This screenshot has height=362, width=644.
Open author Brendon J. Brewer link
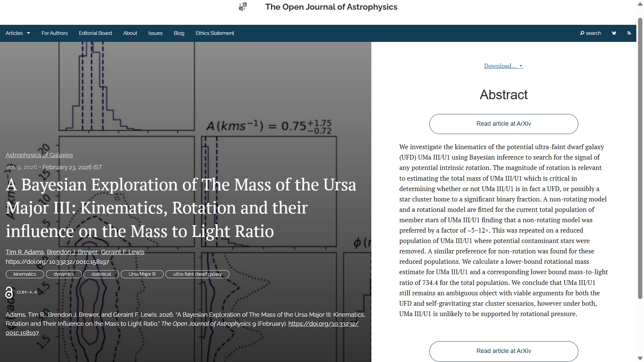click(72, 252)
